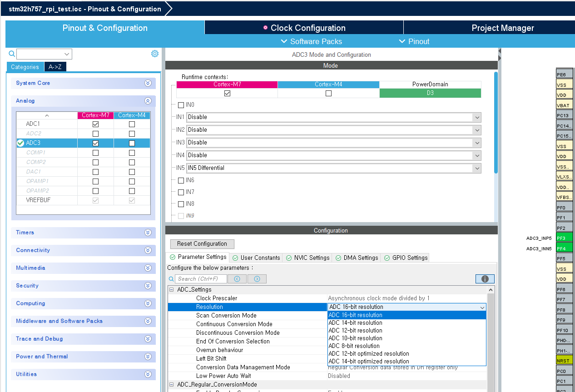
Task: Select the PF3 pin on the chip
Action: point(565,238)
